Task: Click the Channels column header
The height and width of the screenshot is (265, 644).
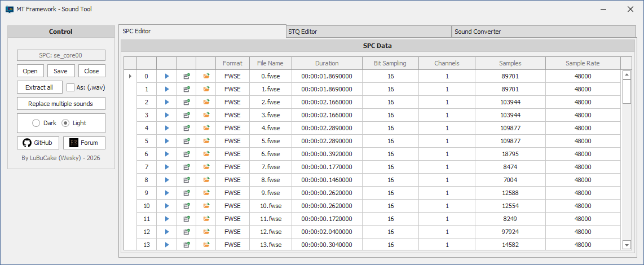Action: 447,63
